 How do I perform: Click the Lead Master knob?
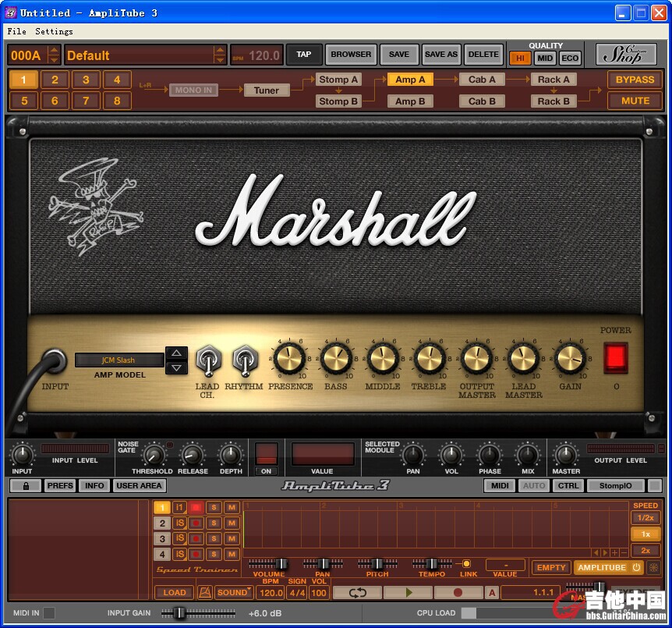(x=523, y=358)
